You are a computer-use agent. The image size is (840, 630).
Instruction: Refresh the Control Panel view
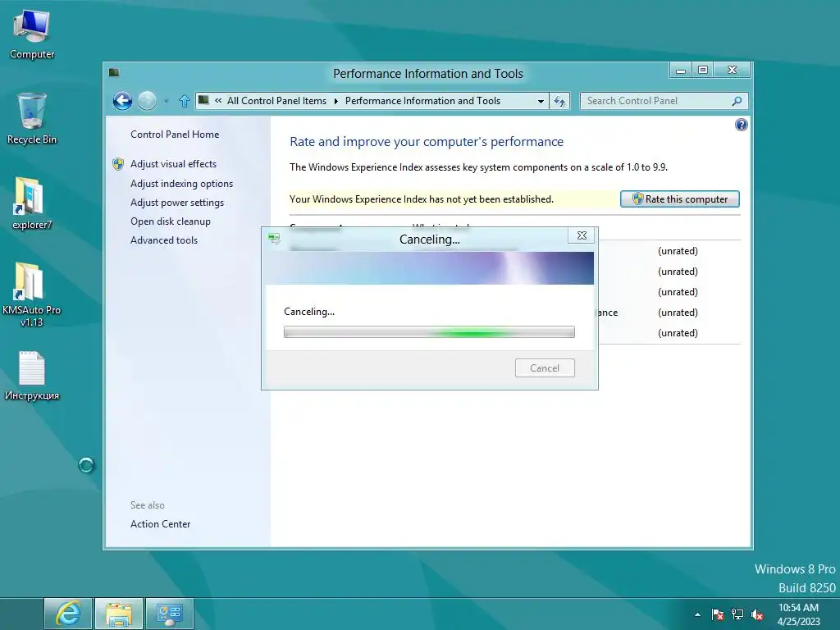coord(559,101)
